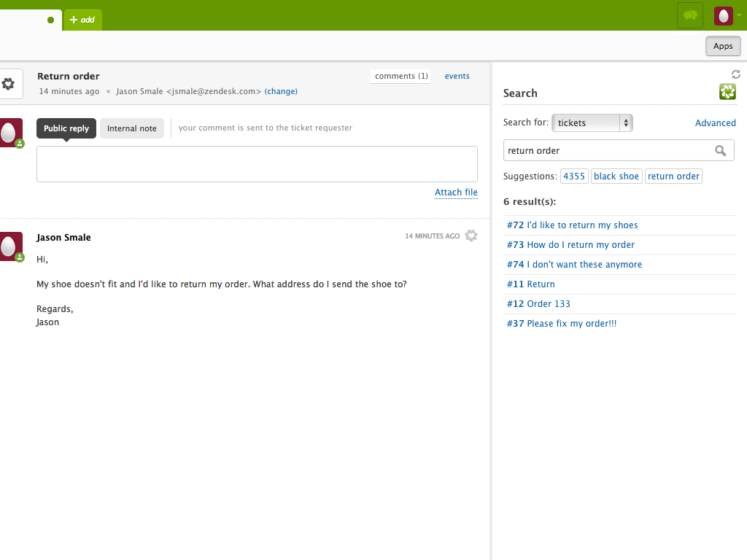Click the Advanced search link

pos(715,122)
